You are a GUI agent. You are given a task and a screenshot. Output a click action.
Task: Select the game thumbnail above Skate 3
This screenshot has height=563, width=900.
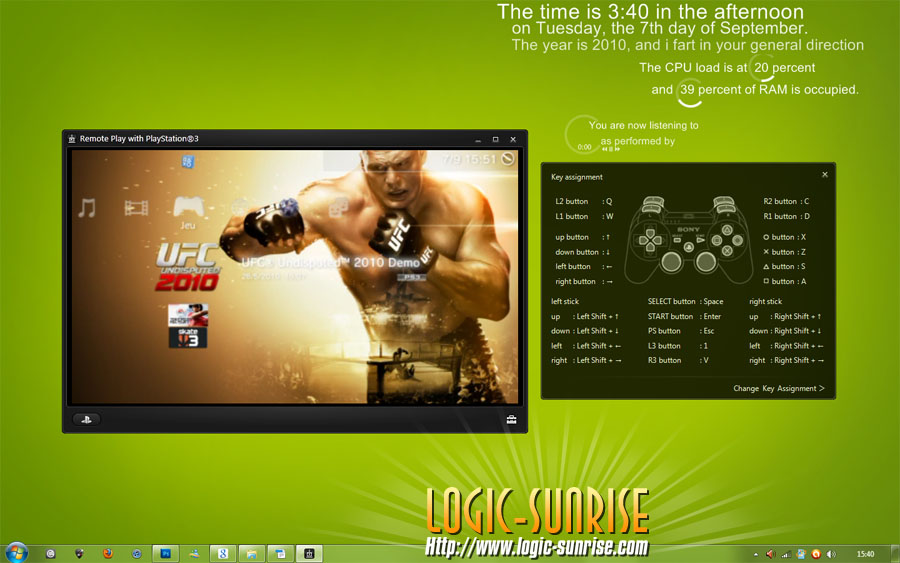coord(188,316)
